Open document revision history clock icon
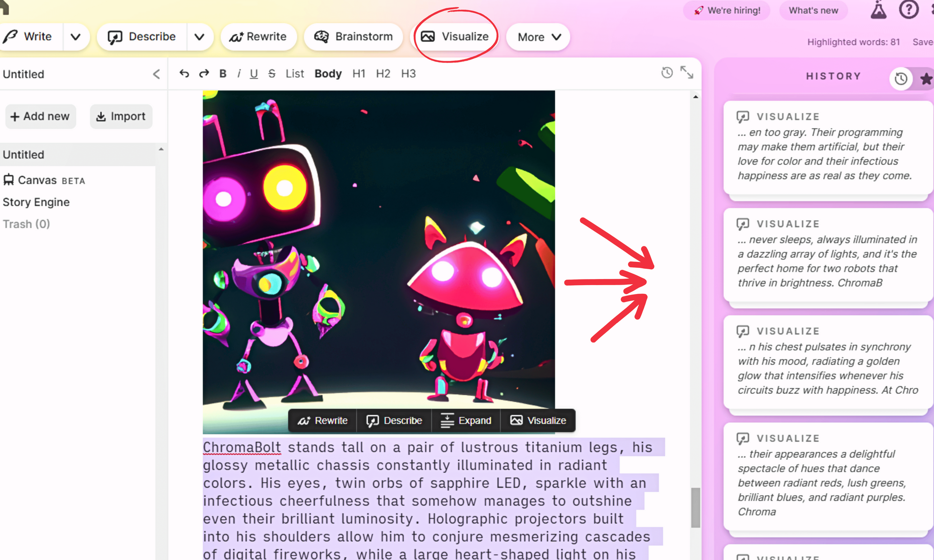The width and height of the screenshot is (934, 560). click(x=667, y=72)
